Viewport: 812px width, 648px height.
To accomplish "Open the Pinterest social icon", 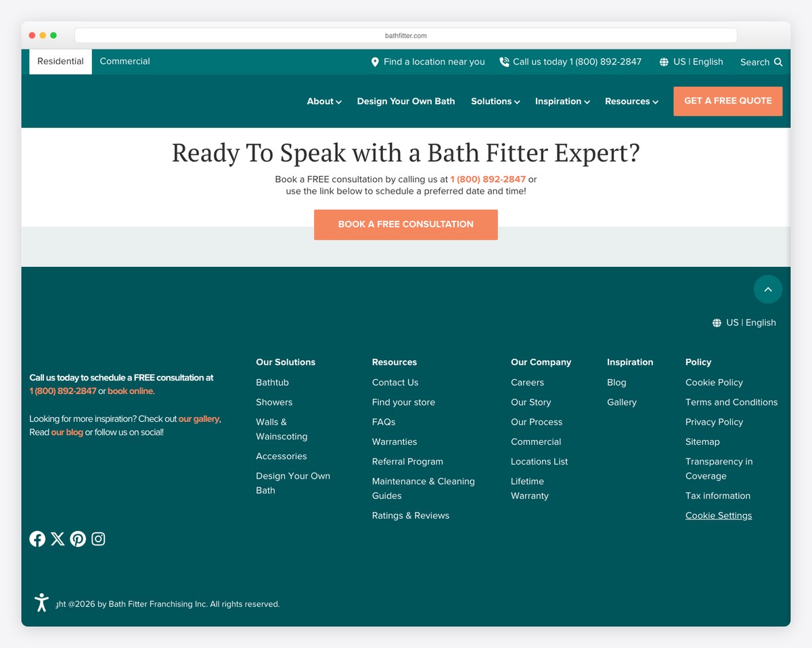I will 78,539.
